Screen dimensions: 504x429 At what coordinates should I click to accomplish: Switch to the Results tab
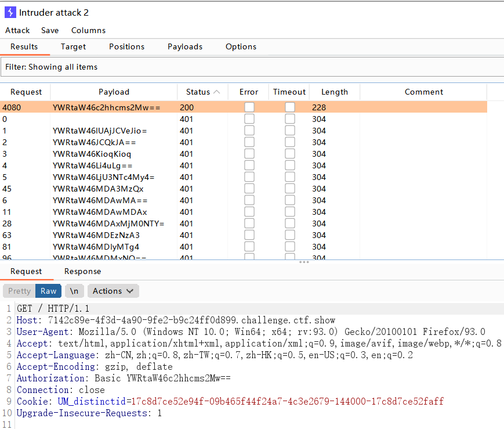24,46
